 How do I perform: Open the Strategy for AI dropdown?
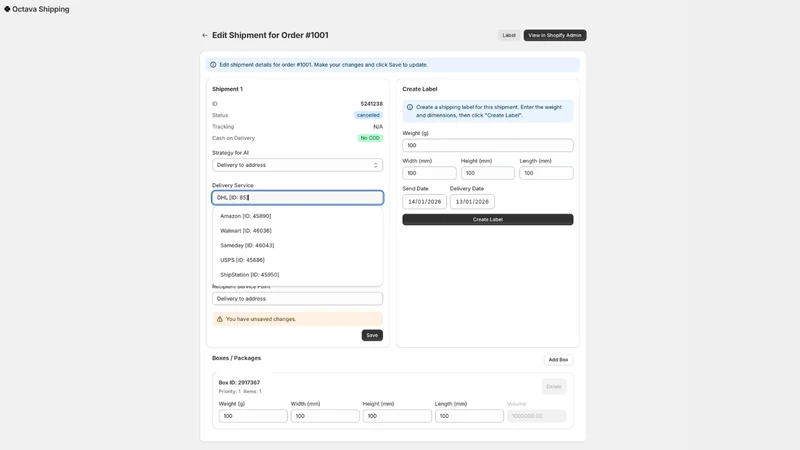pyautogui.click(x=297, y=165)
